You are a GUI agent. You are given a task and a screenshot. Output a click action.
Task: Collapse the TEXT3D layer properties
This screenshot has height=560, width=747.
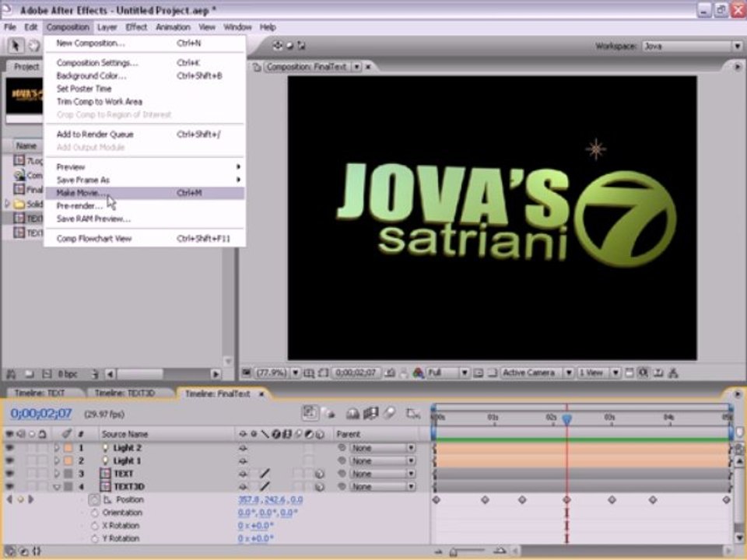[57, 487]
